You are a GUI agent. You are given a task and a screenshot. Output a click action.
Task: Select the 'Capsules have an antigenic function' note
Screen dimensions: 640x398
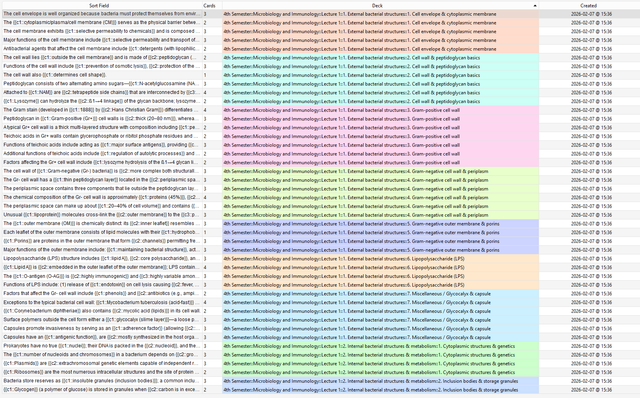(x=320, y=337)
